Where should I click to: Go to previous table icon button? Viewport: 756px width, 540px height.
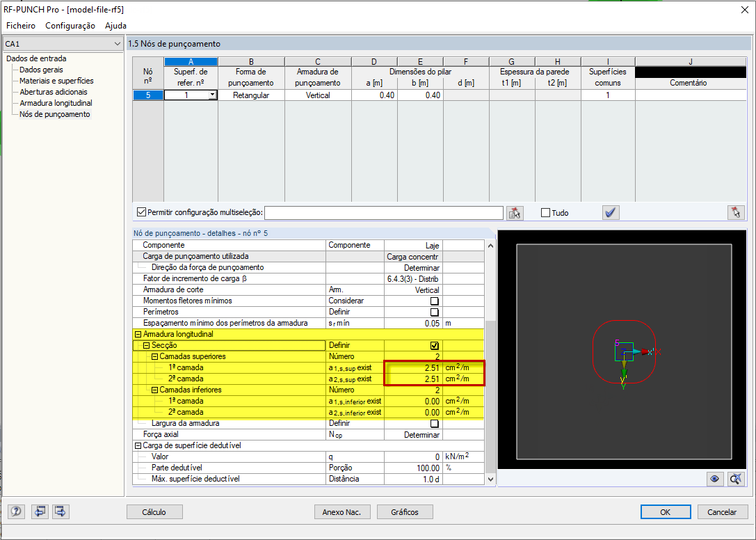pyautogui.click(x=40, y=511)
